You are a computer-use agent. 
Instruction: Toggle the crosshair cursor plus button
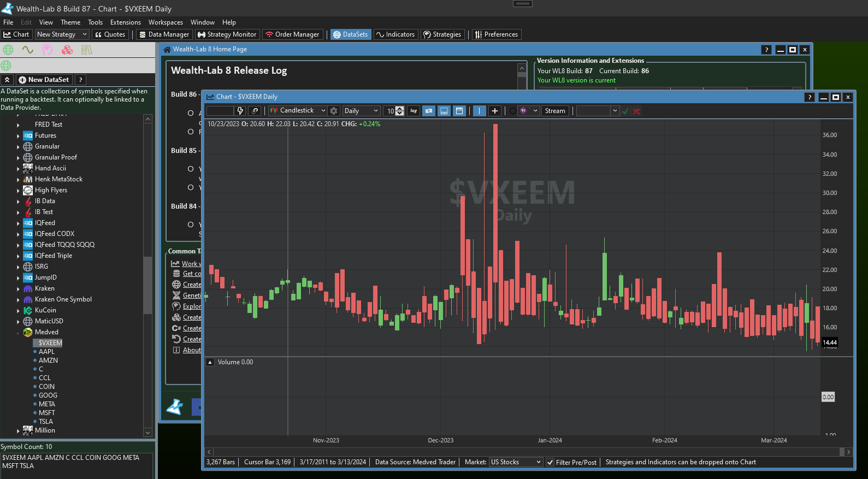tap(494, 111)
